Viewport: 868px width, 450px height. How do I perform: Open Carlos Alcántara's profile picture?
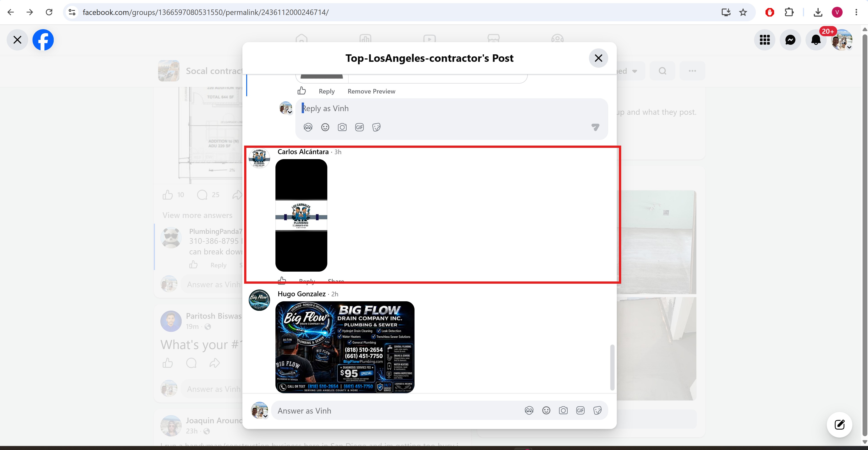point(259,158)
